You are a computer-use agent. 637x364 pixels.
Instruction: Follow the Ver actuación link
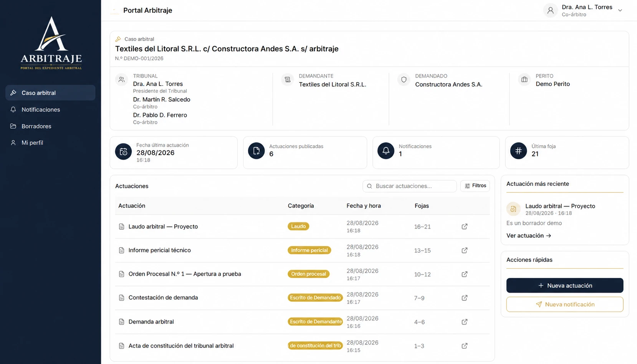[529, 236]
